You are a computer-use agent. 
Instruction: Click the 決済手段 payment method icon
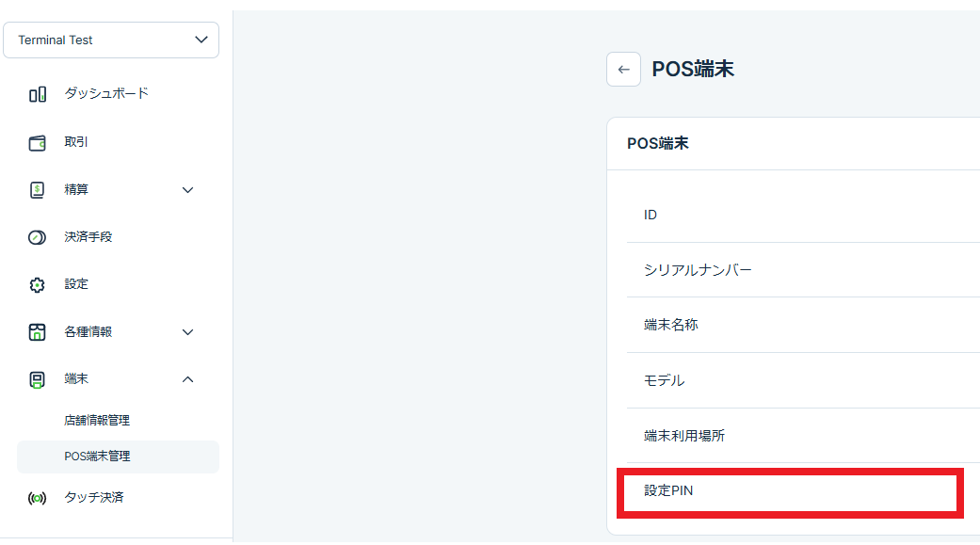pyautogui.click(x=38, y=238)
